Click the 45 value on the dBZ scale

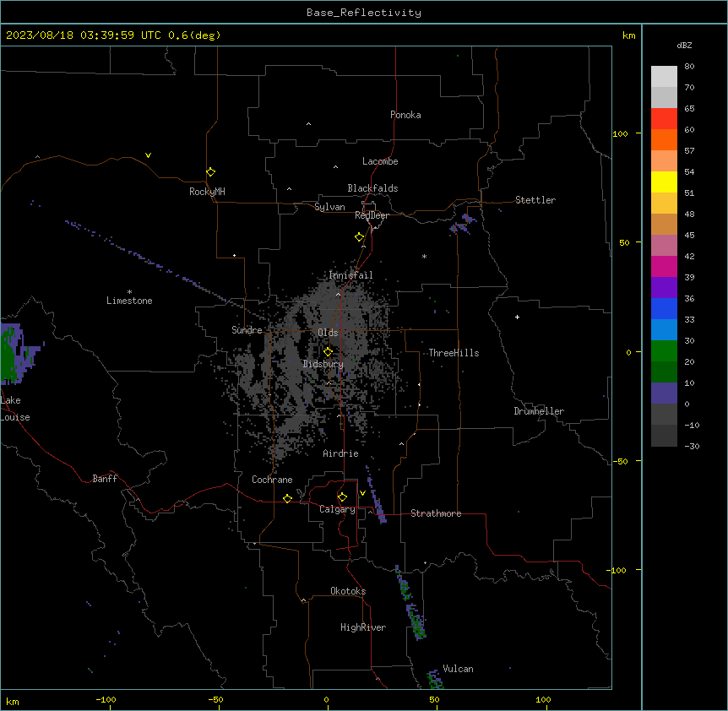(689, 236)
